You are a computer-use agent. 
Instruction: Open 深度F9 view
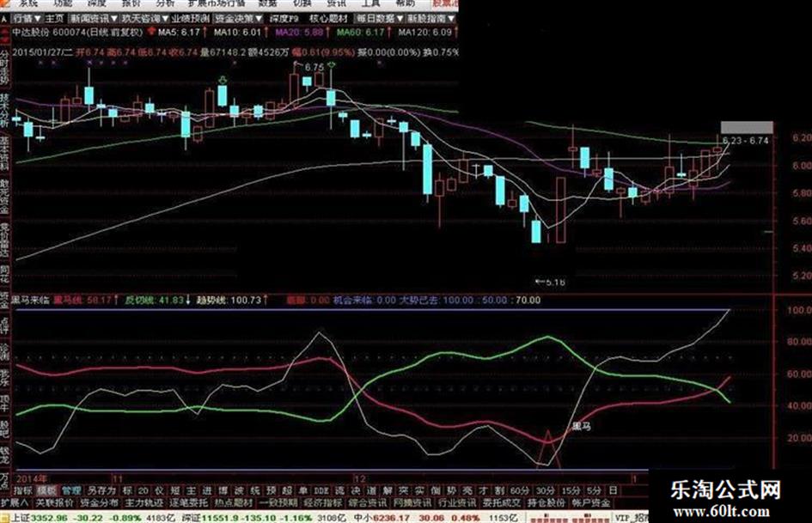pyautogui.click(x=284, y=19)
